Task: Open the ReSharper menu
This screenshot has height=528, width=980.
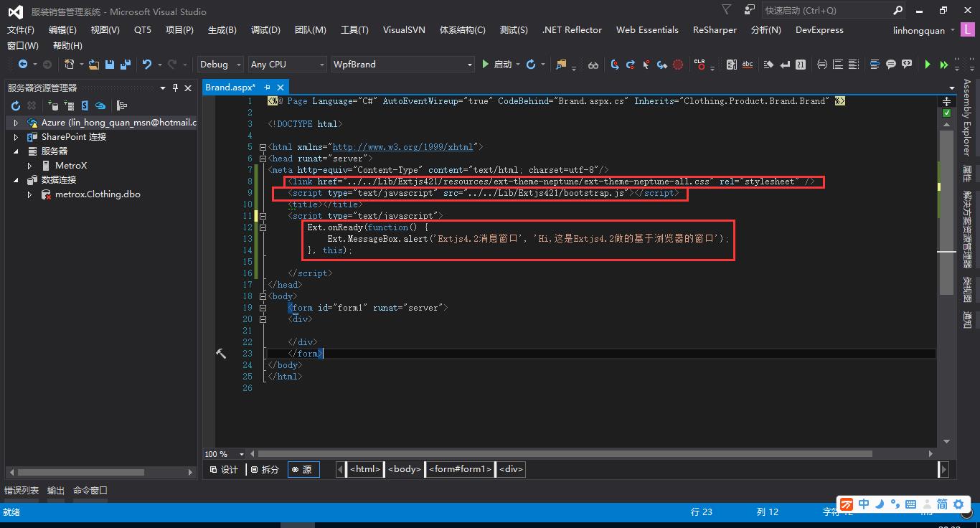Action: 715,30
